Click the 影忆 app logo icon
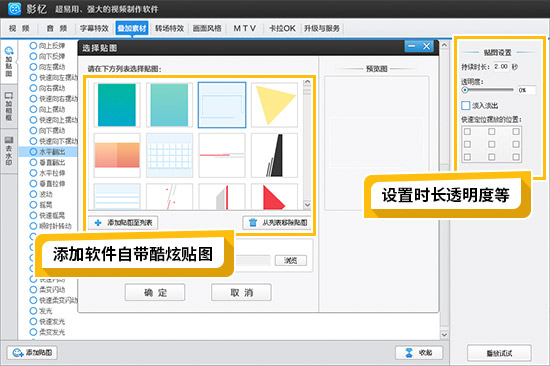 coord(14,9)
